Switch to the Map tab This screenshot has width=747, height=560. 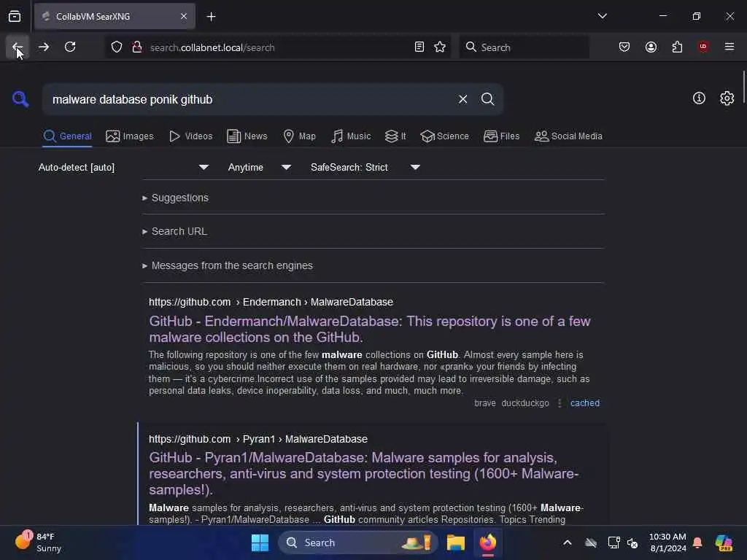pyautogui.click(x=299, y=136)
